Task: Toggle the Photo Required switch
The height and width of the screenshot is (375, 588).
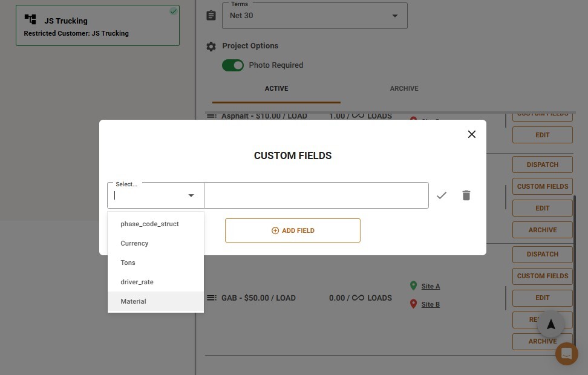Action: tap(232, 65)
